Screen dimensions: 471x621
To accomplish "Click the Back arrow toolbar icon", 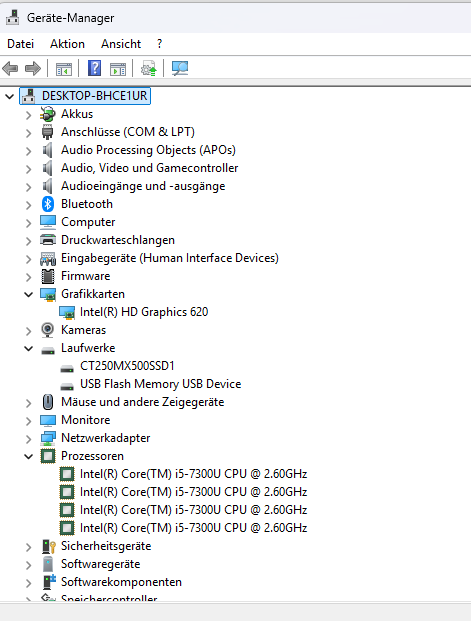I will [10, 69].
